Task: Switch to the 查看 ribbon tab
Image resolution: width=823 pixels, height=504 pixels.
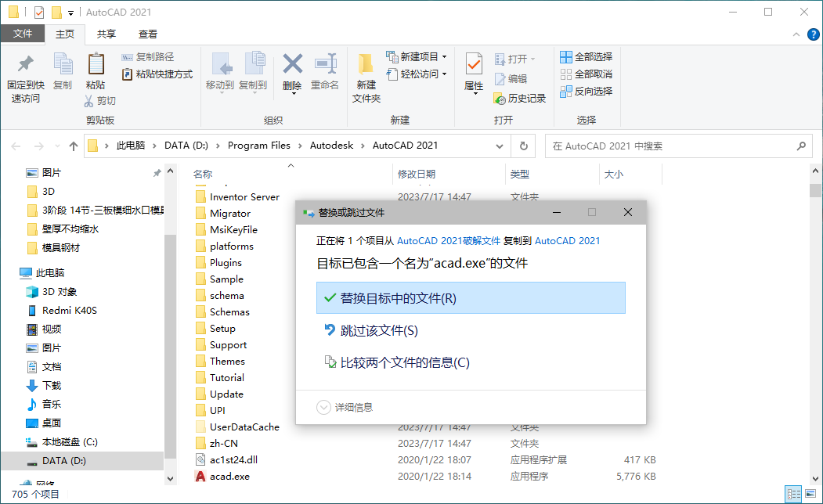Action: 146,34
